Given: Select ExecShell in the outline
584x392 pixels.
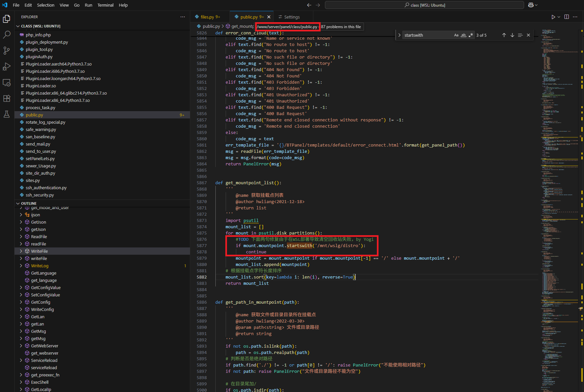Looking at the screenshot, I should (x=102, y=382).
